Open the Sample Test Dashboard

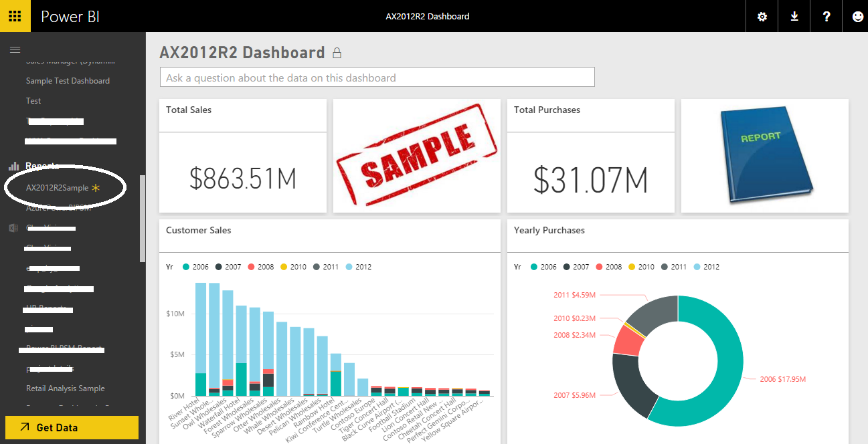point(68,81)
